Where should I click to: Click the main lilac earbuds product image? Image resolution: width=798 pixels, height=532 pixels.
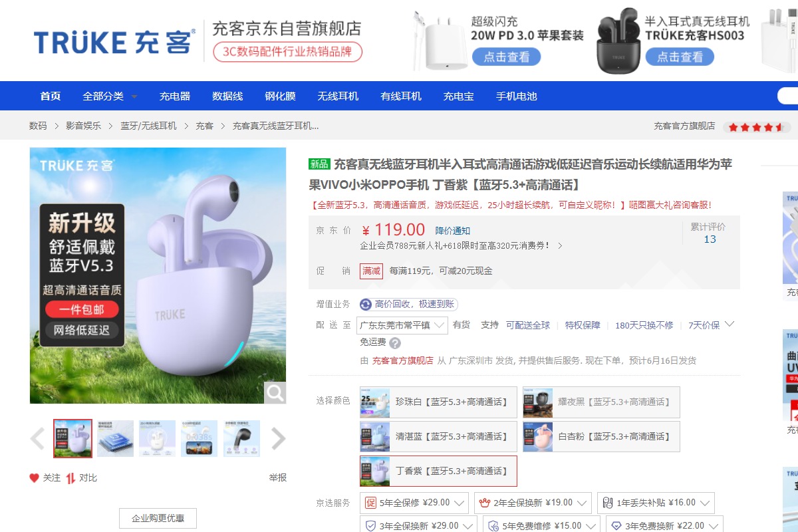point(158,275)
